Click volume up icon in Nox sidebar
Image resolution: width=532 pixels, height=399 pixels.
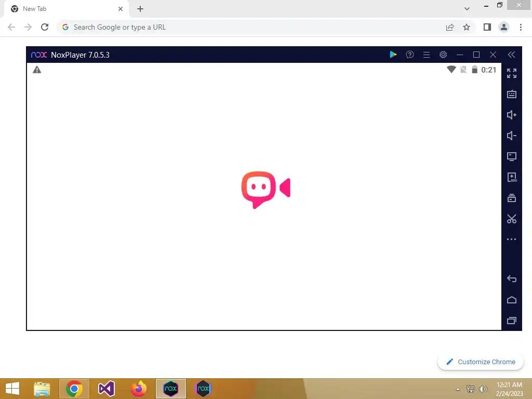511,115
